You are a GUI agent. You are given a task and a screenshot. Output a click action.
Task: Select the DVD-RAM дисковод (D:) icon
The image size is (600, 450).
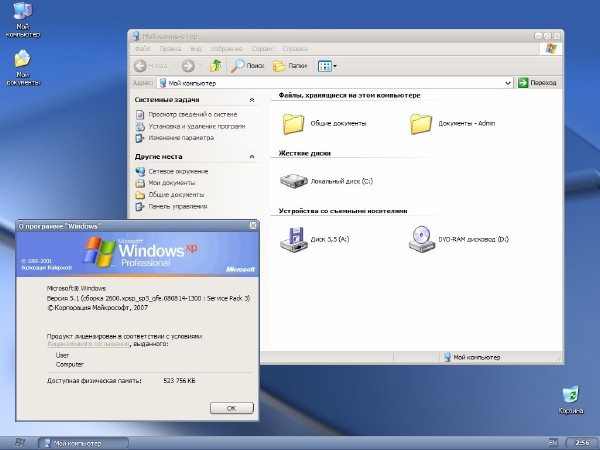click(421, 239)
